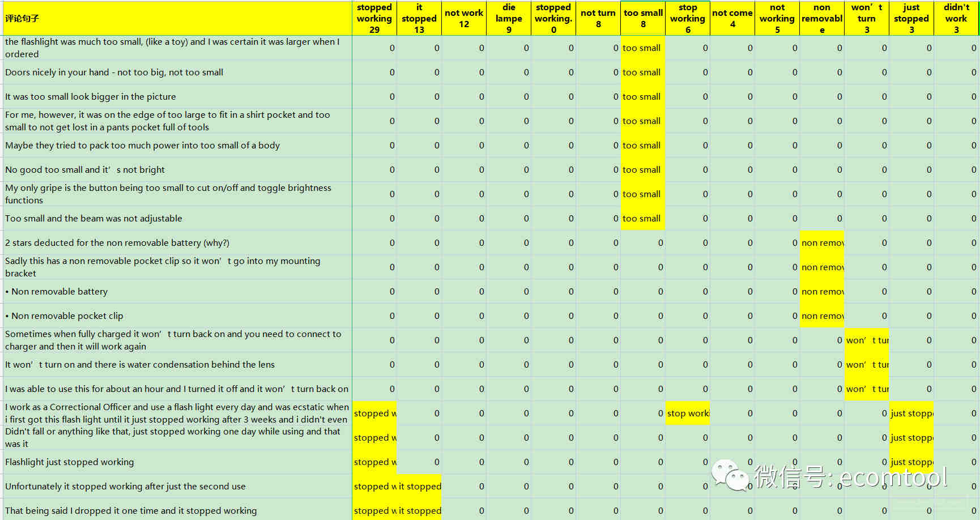Select the 'not come 4' column header

pyautogui.click(x=732, y=18)
